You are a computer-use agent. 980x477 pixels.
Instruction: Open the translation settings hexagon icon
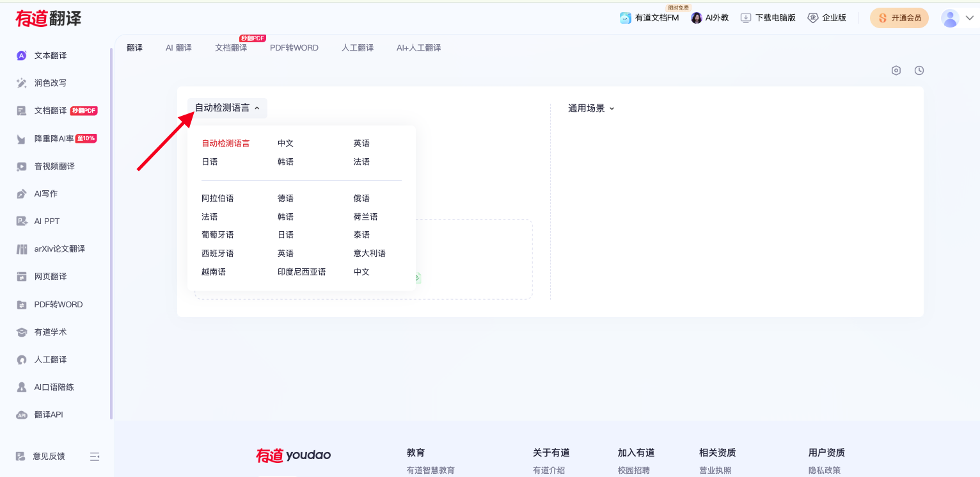[896, 70]
